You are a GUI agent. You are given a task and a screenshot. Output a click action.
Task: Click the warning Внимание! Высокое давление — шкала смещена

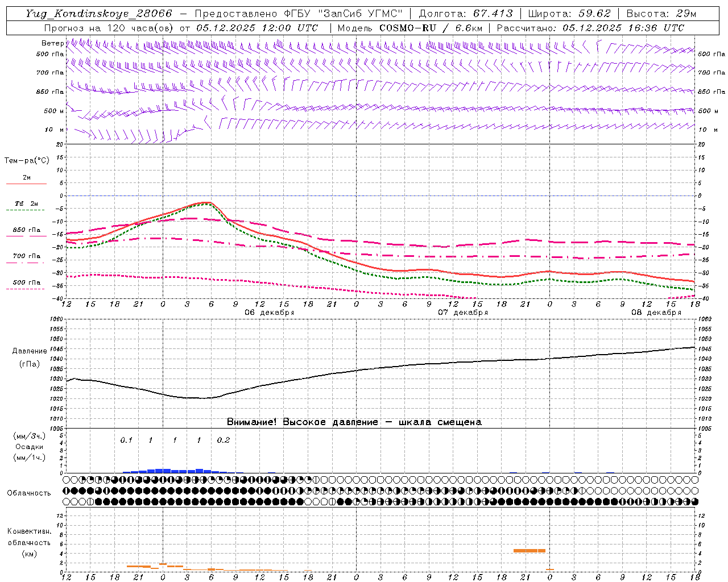tap(354, 422)
